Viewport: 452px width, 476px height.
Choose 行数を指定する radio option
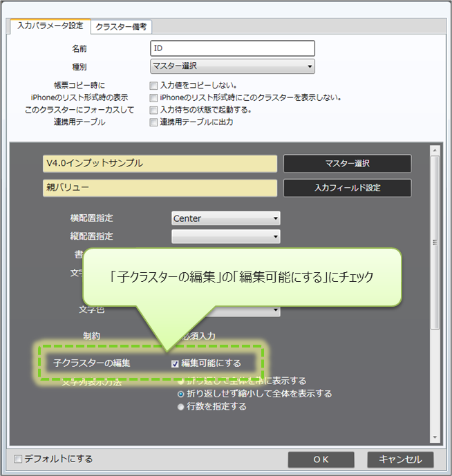(181, 406)
